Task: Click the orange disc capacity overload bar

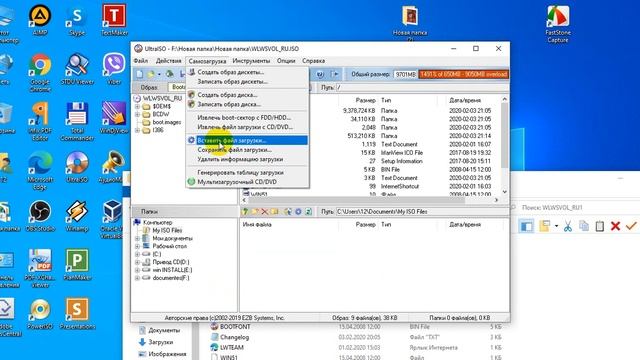Action: (463, 74)
